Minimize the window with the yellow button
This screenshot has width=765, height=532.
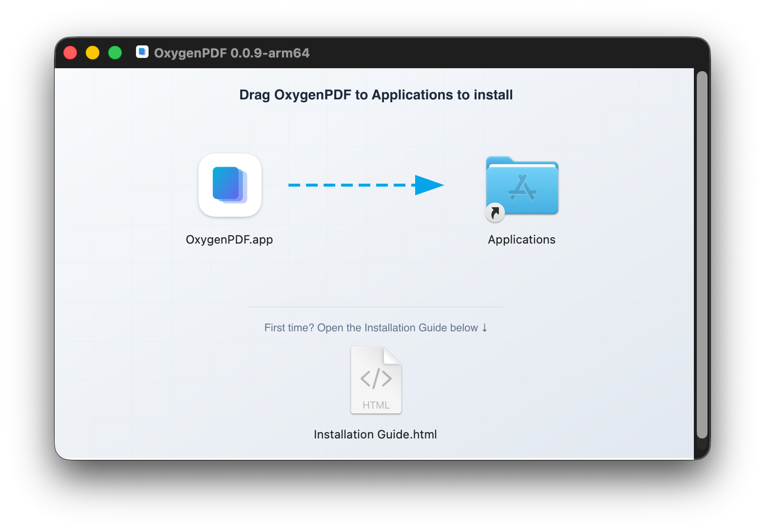(x=93, y=53)
